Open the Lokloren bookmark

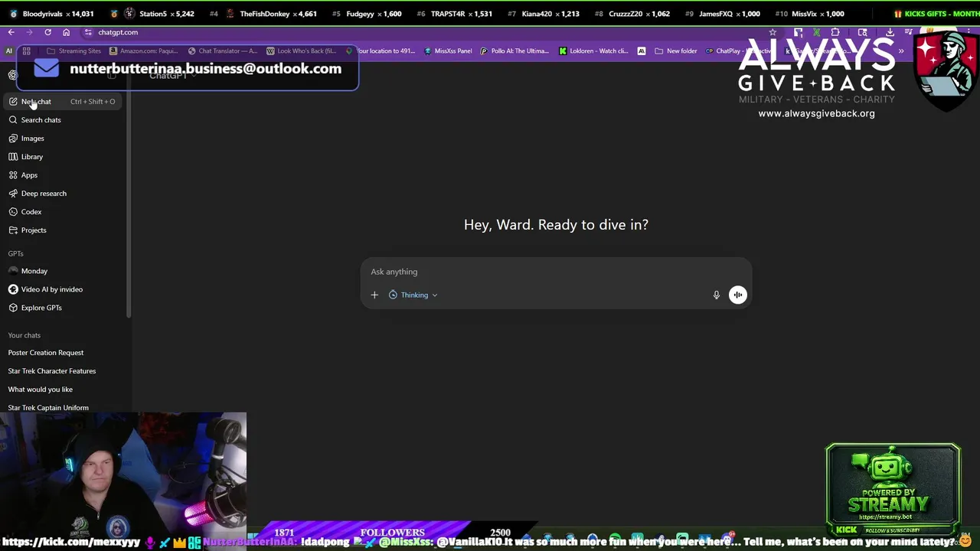click(x=593, y=51)
